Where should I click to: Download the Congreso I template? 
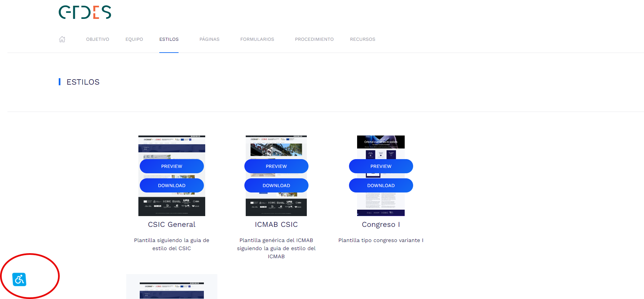[x=381, y=185]
